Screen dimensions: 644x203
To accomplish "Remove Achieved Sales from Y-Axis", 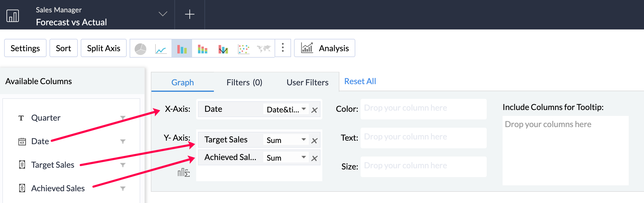I will (314, 159).
